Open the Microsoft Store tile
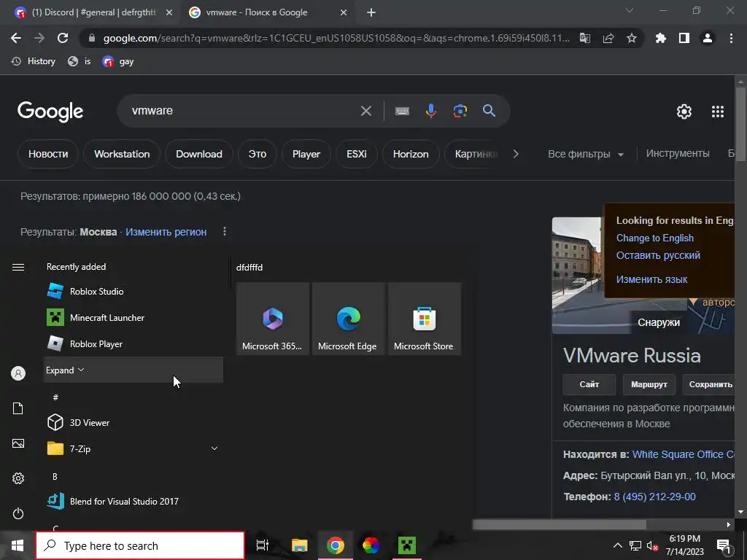The height and width of the screenshot is (560, 747). [424, 319]
